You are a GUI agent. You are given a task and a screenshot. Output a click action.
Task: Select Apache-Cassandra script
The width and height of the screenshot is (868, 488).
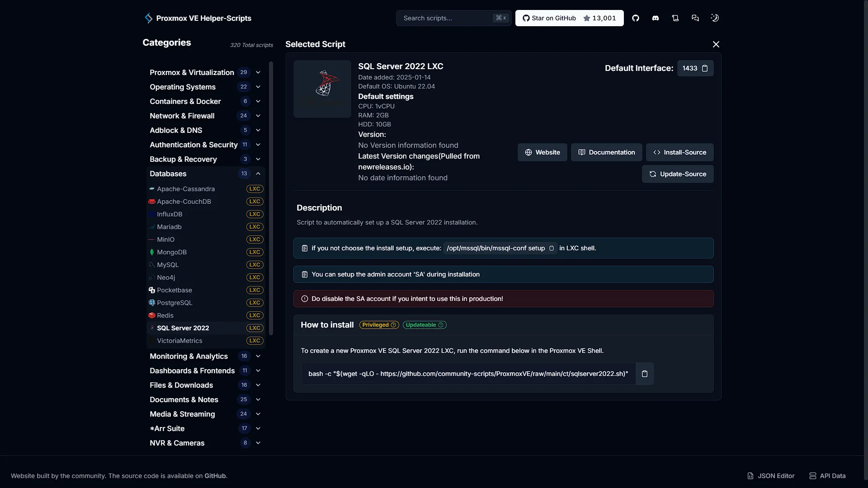point(206,189)
